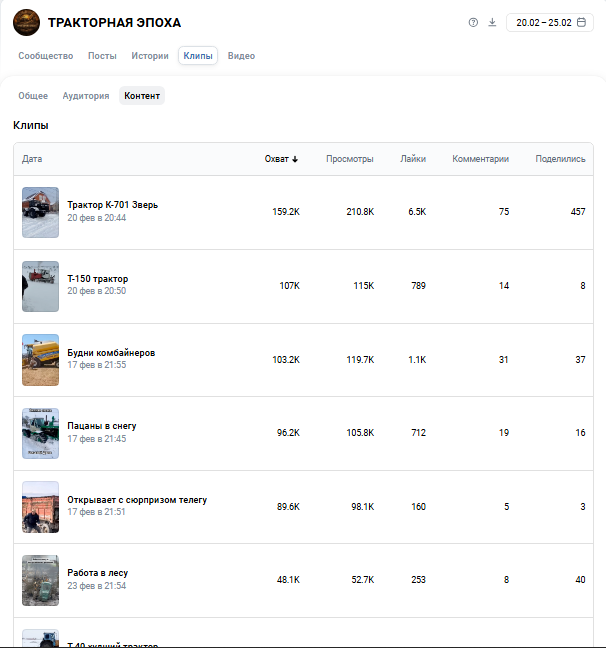Screen dimensions: 606x648
Task: Switch to the Сообщество tab
Action: [45, 56]
